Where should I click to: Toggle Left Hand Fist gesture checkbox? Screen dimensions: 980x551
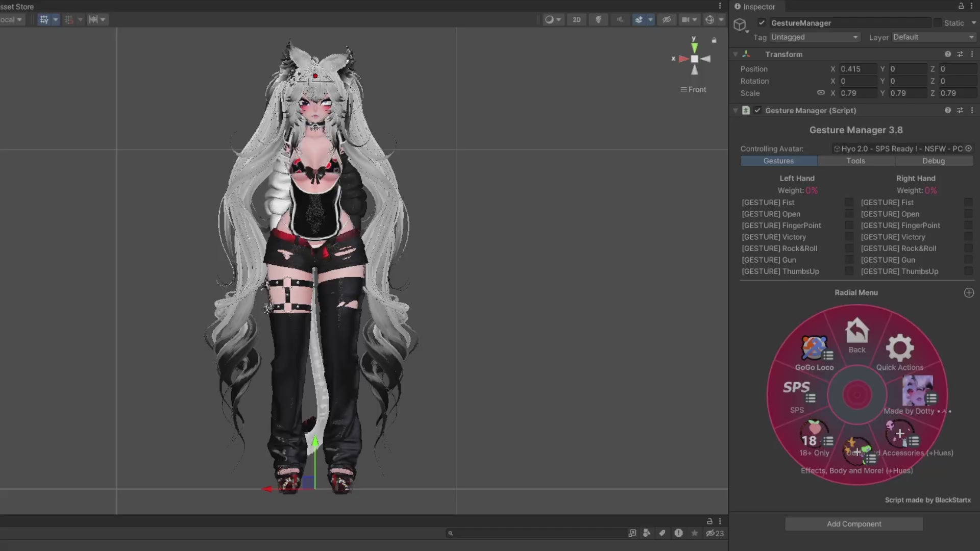point(849,203)
